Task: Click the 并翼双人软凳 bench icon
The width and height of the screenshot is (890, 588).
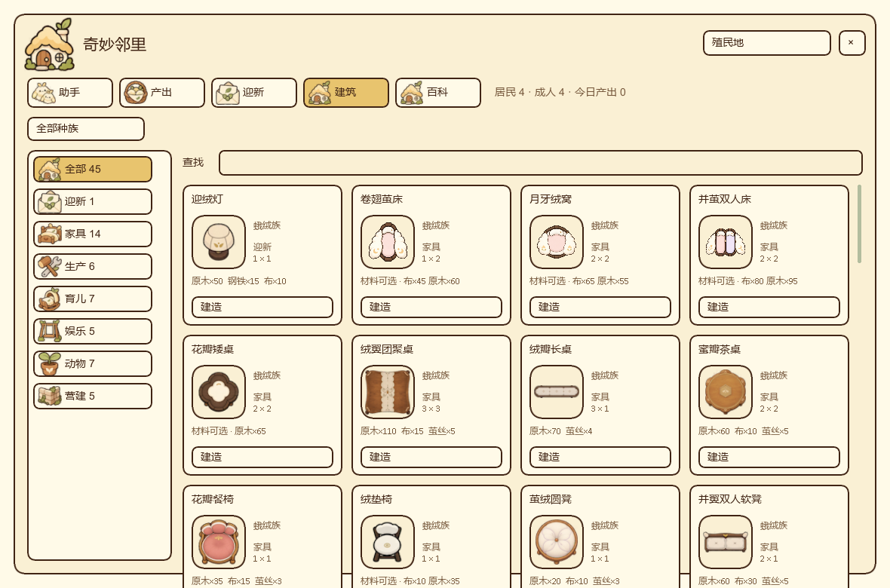Action: click(x=726, y=542)
